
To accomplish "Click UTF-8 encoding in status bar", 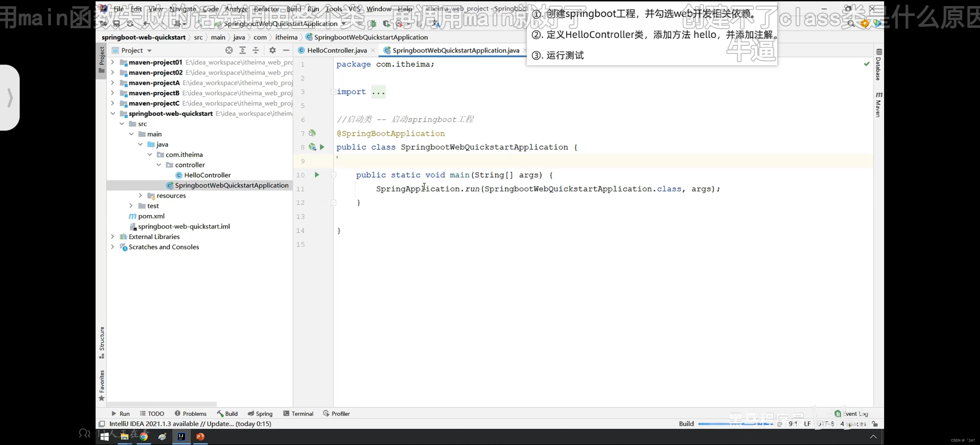I will (x=826, y=424).
